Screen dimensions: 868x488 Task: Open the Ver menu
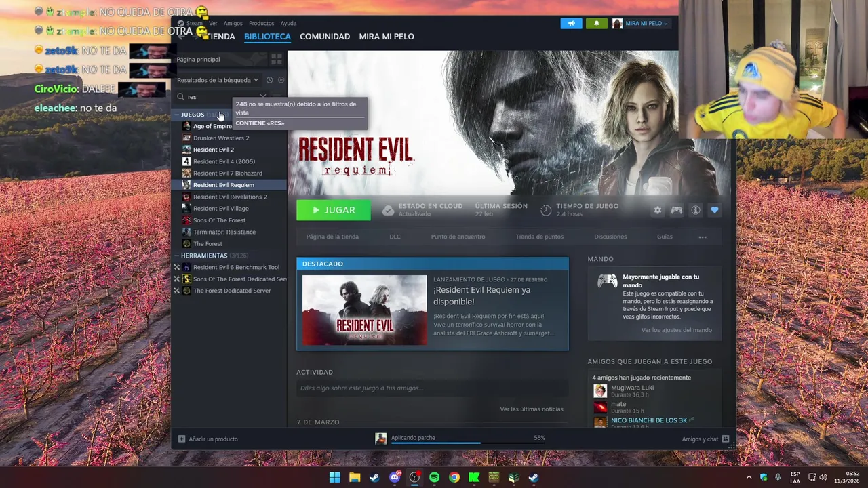(213, 23)
